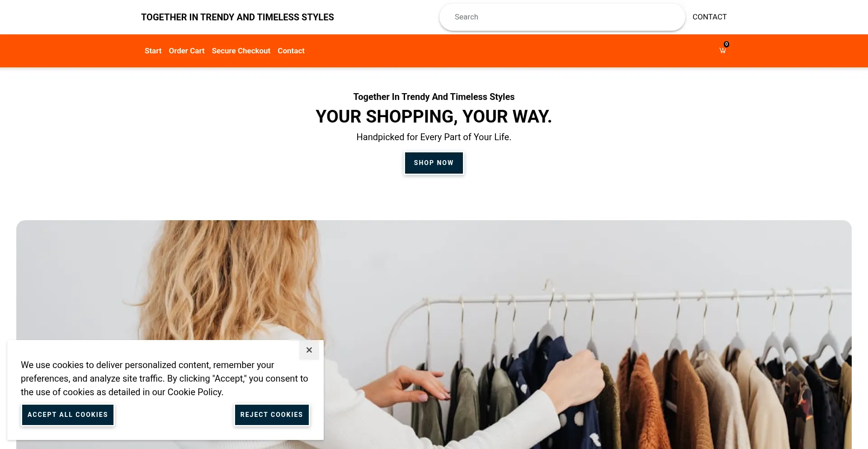Focus the Search input field
Viewport: 868px width, 449px height.
(x=562, y=17)
